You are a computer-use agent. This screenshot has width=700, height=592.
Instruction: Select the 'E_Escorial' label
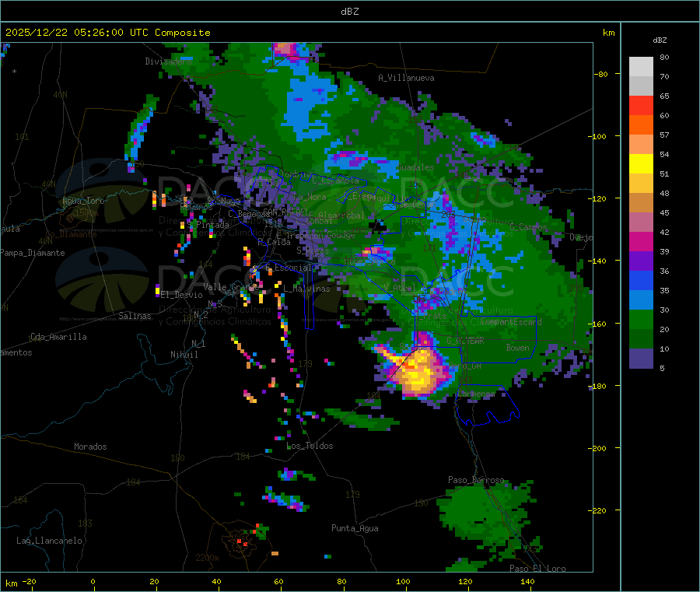[x=289, y=268]
